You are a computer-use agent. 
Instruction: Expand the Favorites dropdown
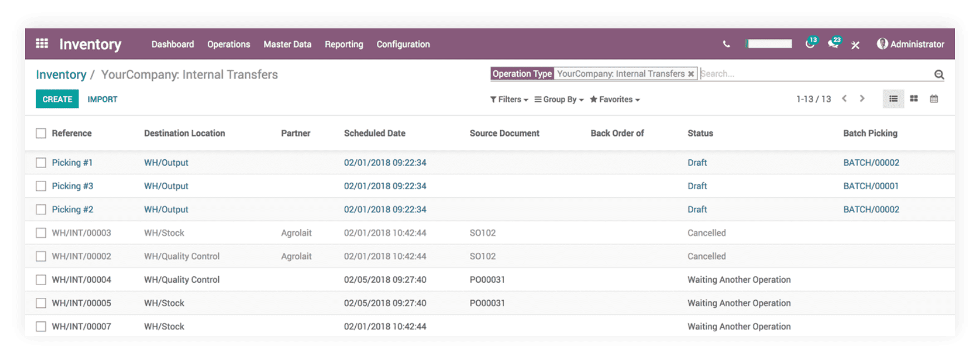coord(615,99)
